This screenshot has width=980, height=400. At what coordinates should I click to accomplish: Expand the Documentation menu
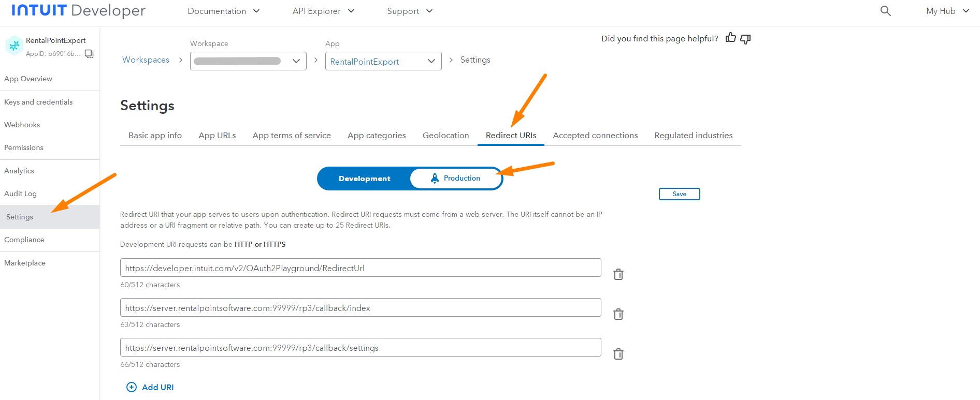[x=223, y=11]
